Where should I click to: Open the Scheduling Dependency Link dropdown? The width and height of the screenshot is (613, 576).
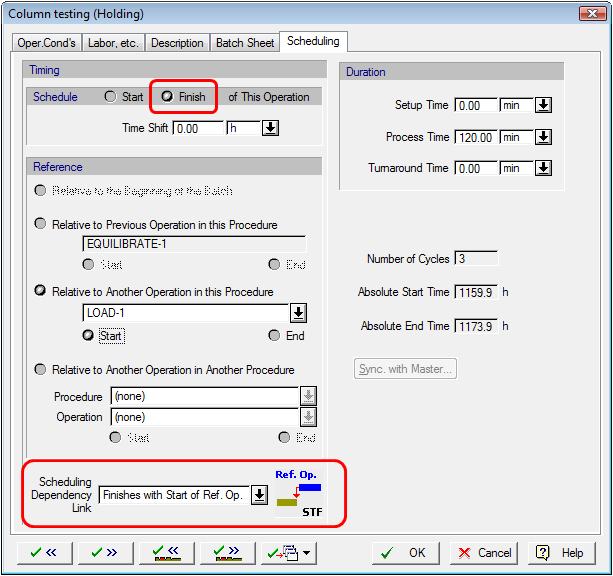click(259, 495)
